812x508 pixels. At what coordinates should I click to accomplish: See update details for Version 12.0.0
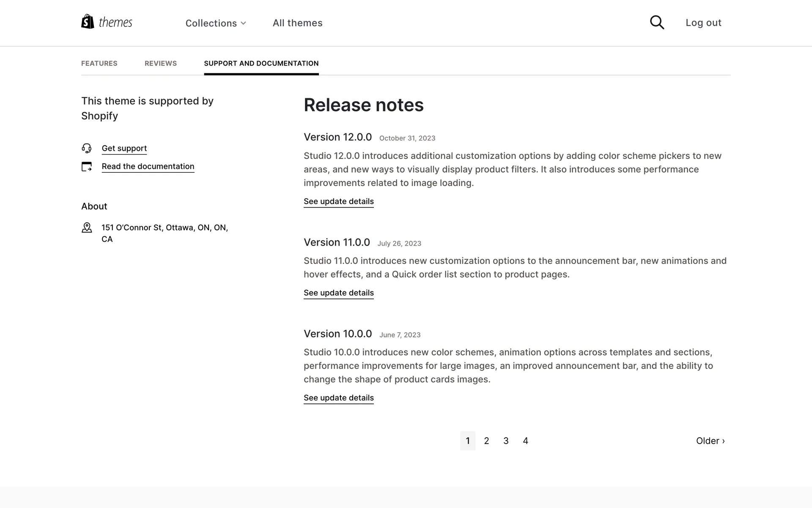click(339, 202)
